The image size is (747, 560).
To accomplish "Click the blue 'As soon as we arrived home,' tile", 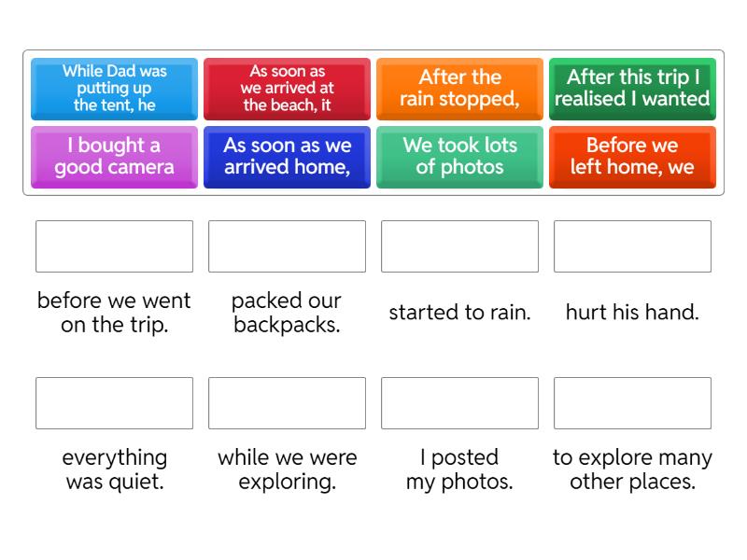I will (x=287, y=157).
